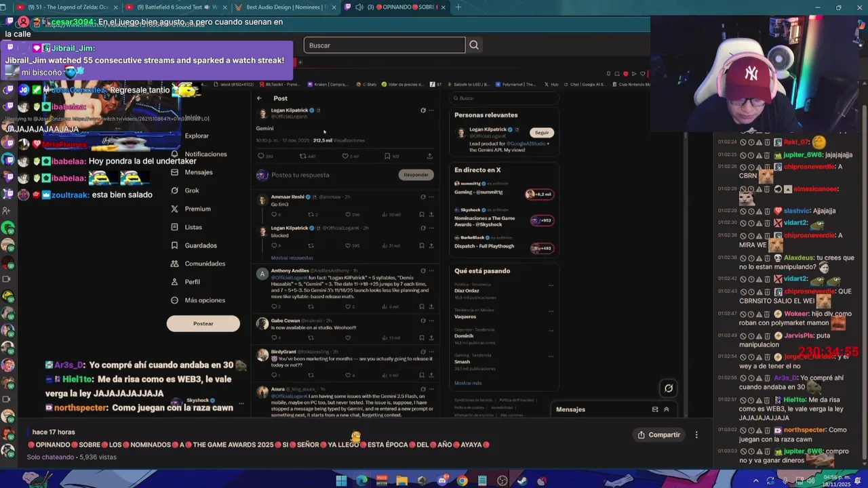Viewport: 868px width, 488px height.
Task: Open the Perfil icon in sidebar
Action: pos(174,282)
